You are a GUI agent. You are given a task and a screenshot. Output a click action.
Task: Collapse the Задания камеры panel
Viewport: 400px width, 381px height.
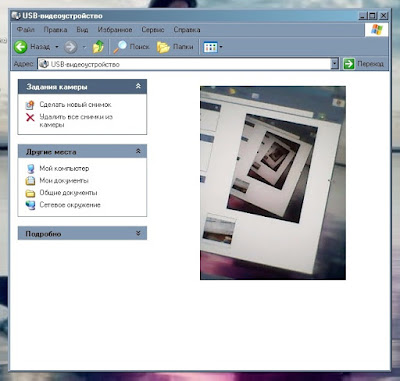click(x=138, y=86)
